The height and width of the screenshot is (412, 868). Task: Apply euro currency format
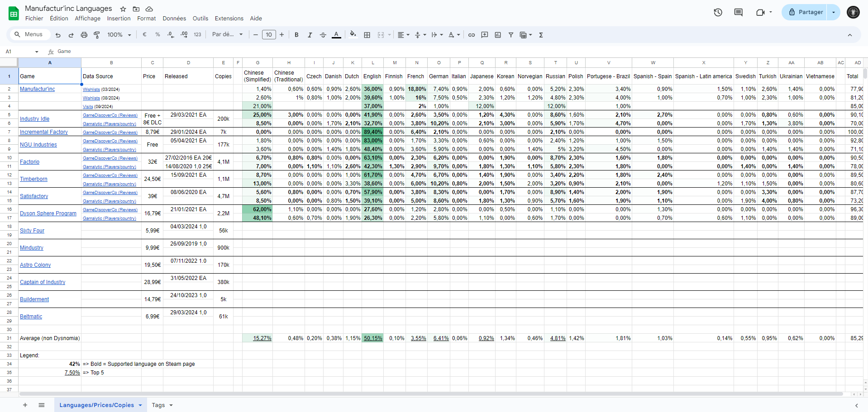pyautogui.click(x=145, y=34)
